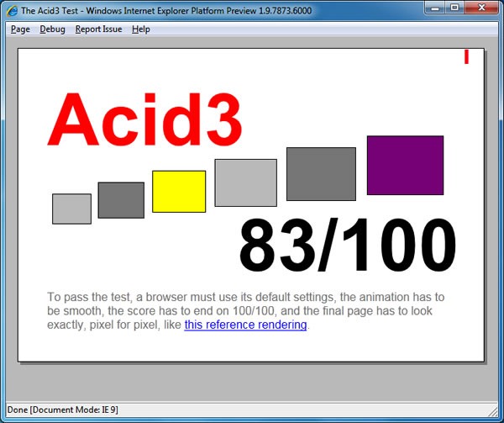Open the Help menu
Screen dimensions: 504x423
tap(141, 29)
